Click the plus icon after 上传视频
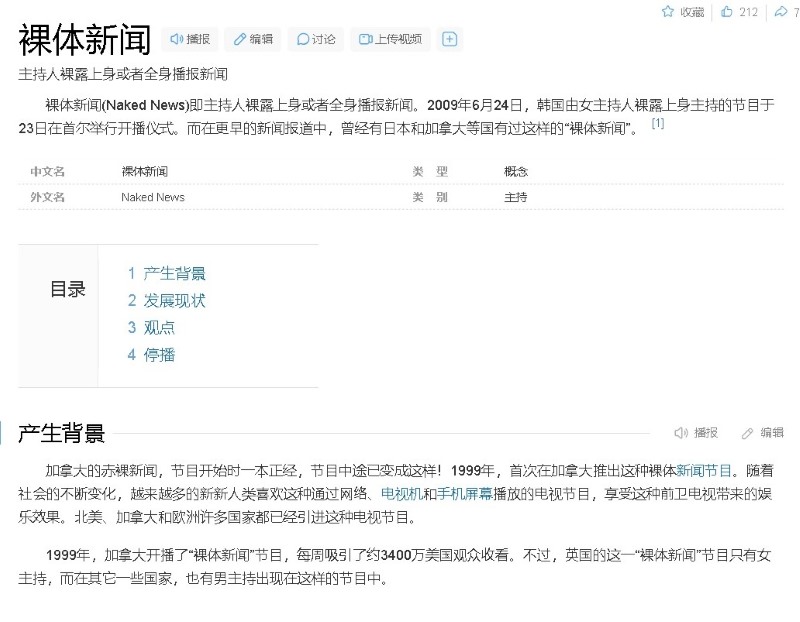The height and width of the screenshot is (622, 800). tap(450, 39)
